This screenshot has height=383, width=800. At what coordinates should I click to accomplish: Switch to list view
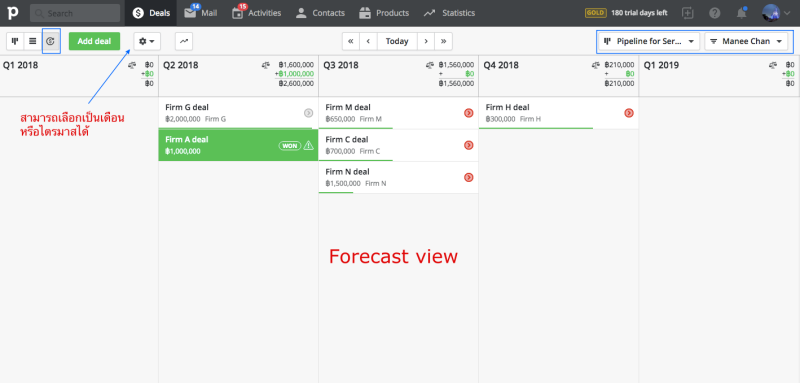point(32,41)
